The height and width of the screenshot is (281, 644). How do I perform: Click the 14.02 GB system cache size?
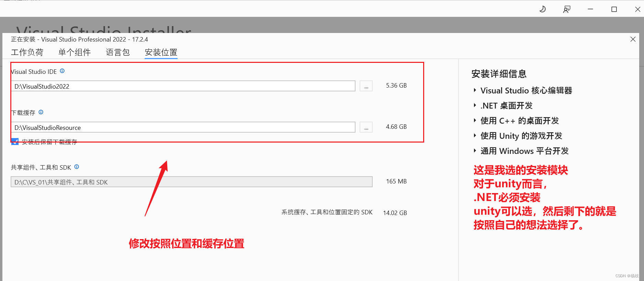[395, 213]
